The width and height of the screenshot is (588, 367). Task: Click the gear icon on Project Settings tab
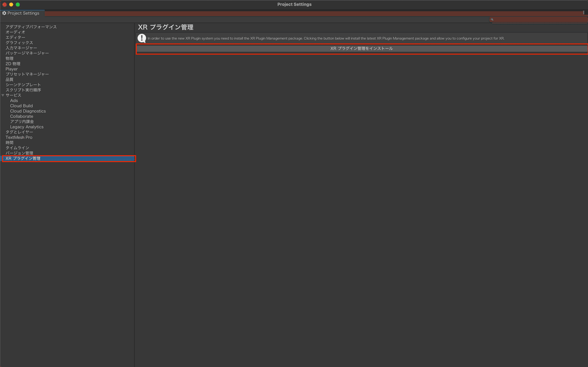[x=4, y=13]
